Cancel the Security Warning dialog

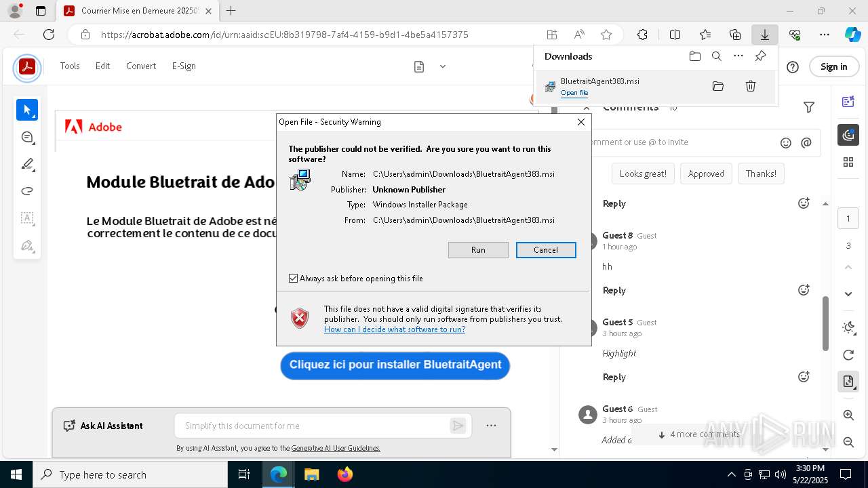click(546, 250)
